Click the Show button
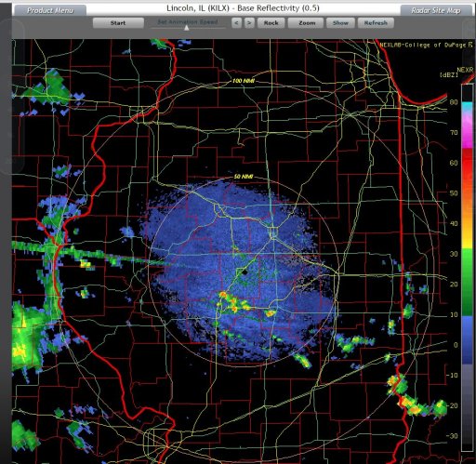The image size is (476, 464). 340,23
